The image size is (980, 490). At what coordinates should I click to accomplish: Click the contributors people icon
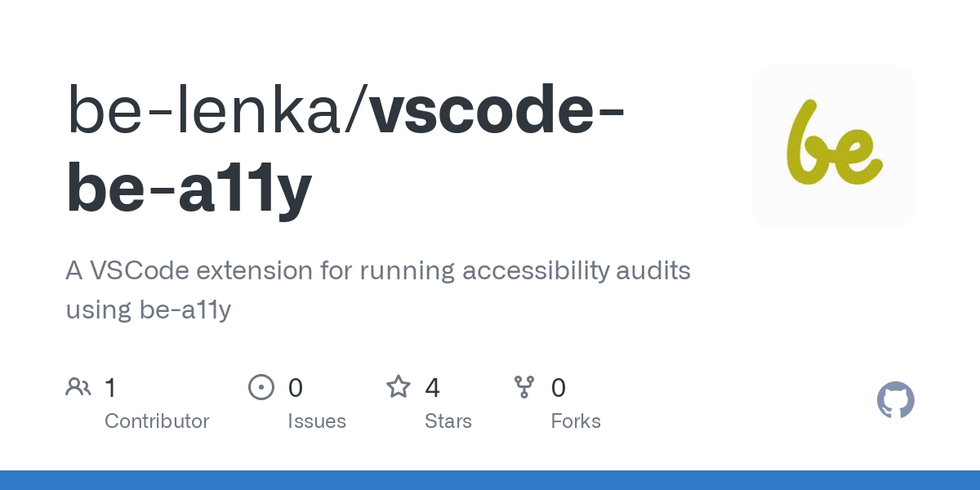78,387
